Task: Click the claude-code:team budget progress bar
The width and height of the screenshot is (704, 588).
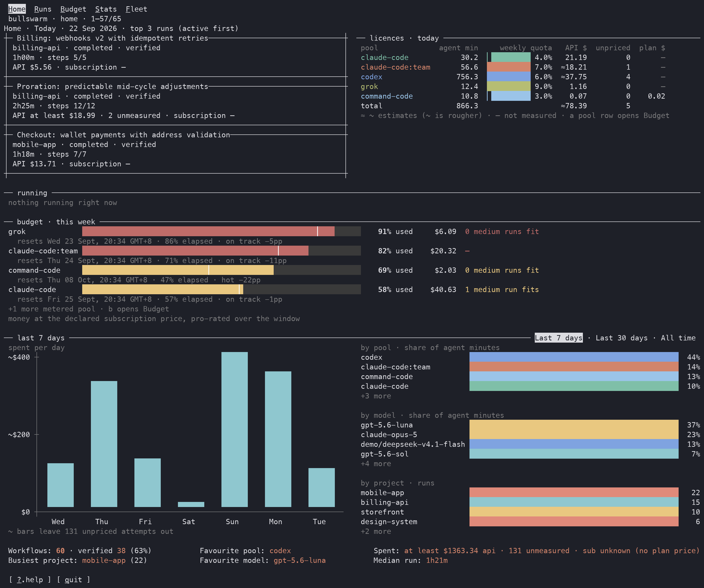Action: pyautogui.click(x=221, y=251)
